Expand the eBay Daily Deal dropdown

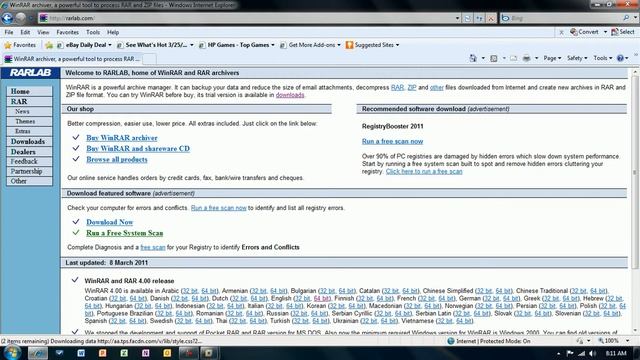tap(110, 45)
